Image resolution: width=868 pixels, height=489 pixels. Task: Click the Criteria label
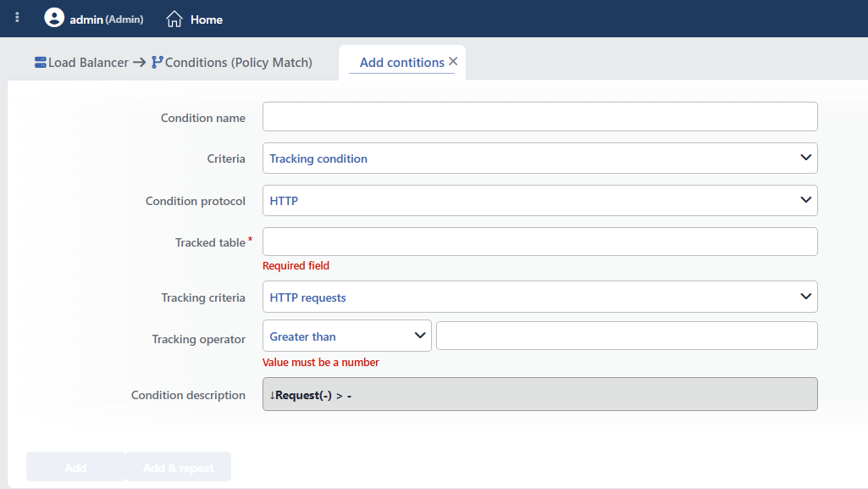tap(226, 159)
